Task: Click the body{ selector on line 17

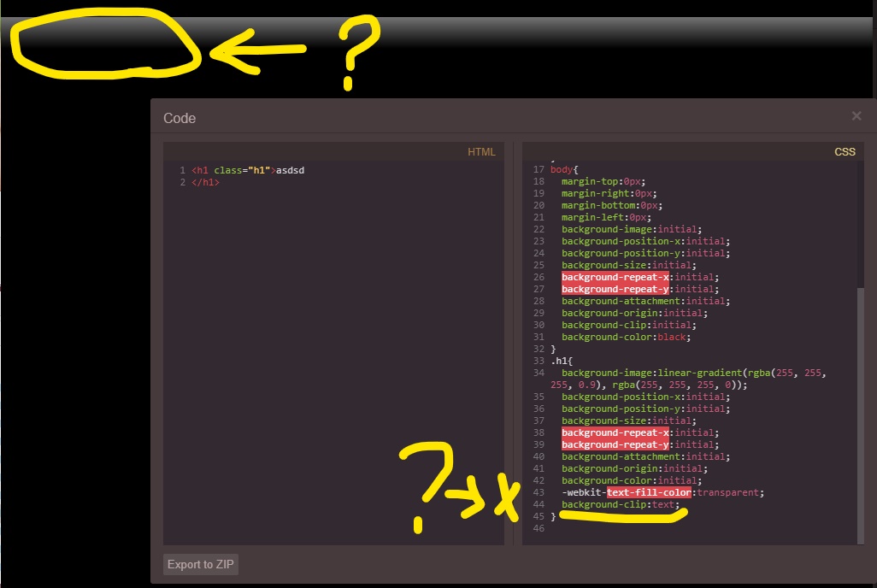Action: [x=564, y=169]
